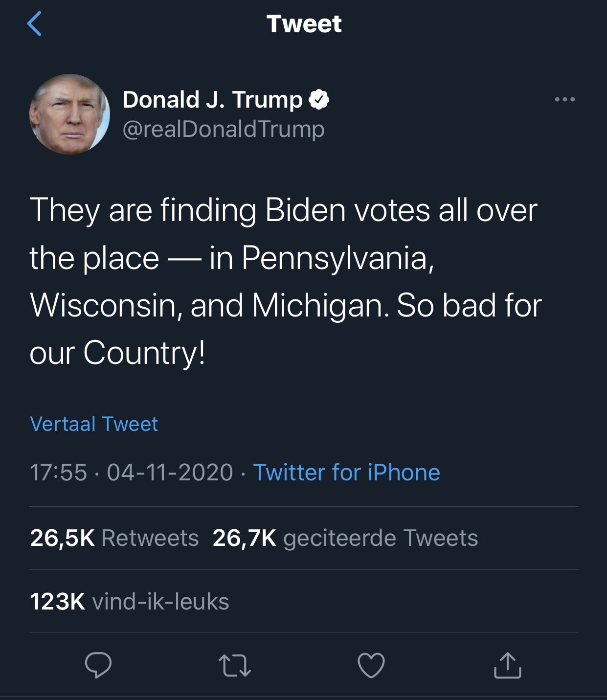Image resolution: width=607 pixels, height=700 pixels.
Task: Show 123K vind-ik-leuks list
Action: [x=130, y=602]
